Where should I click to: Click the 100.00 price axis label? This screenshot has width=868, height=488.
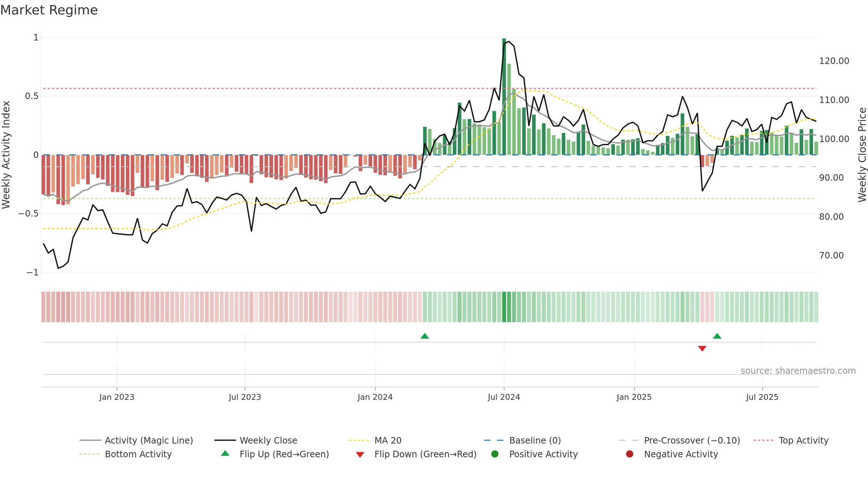click(x=834, y=139)
